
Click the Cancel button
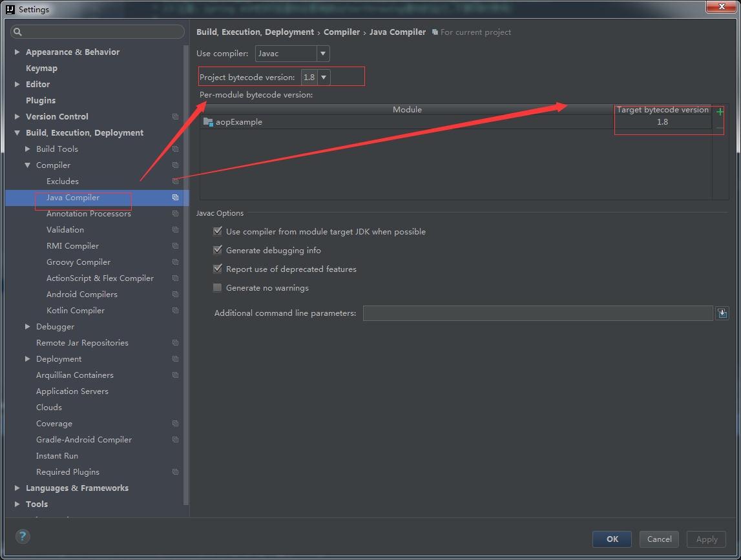658,539
